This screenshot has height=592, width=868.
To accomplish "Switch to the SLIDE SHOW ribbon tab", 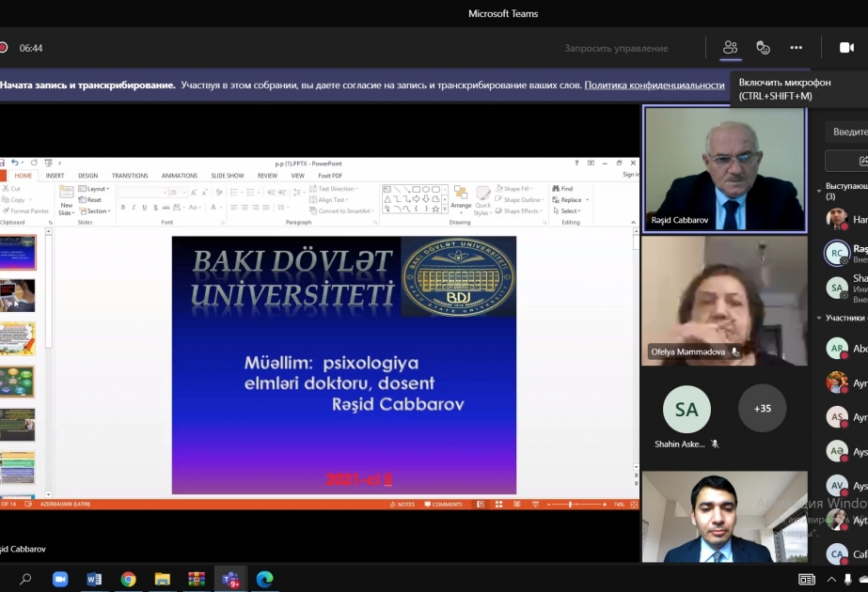I will tap(227, 176).
